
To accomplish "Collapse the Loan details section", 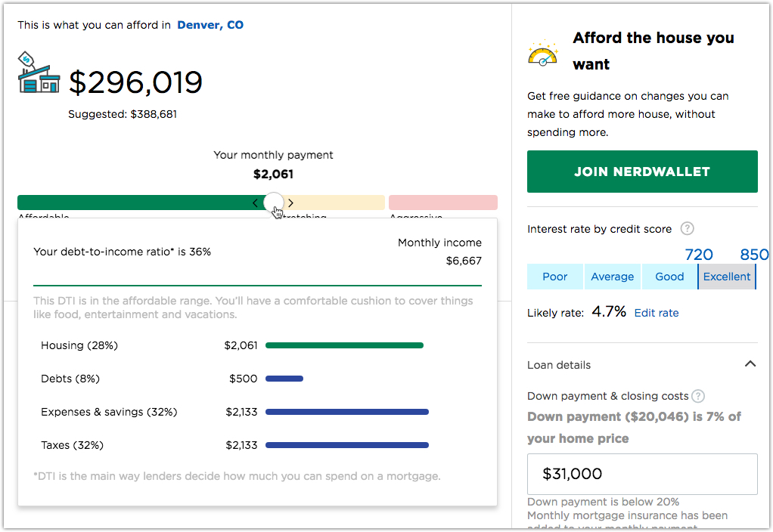I will click(750, 364).
